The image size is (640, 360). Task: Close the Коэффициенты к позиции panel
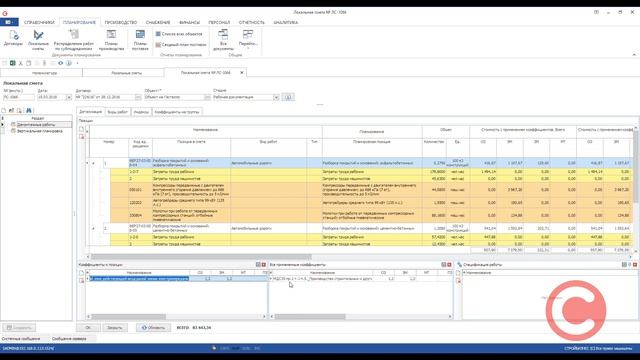264,265
